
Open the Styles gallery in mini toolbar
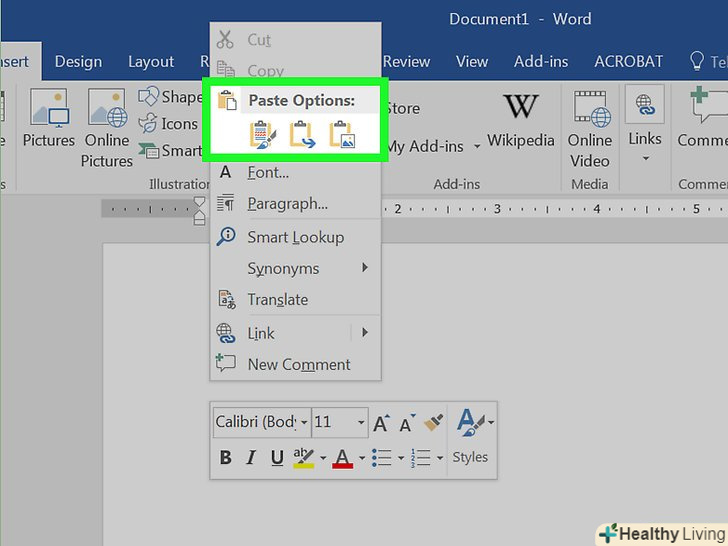point(470,435)
